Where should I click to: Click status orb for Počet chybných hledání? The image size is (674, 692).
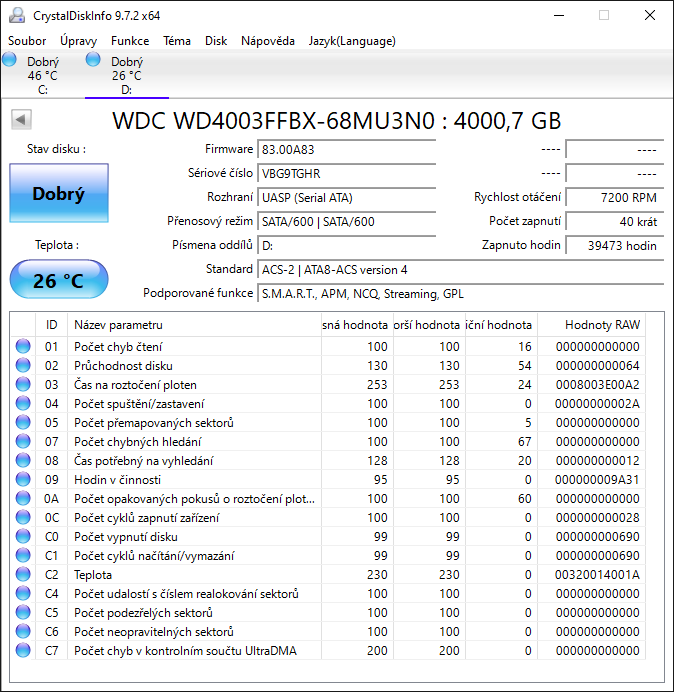click(23, 441)
